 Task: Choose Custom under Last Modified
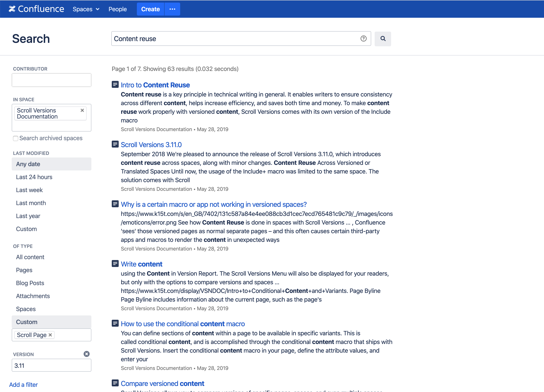coord(26,229)
